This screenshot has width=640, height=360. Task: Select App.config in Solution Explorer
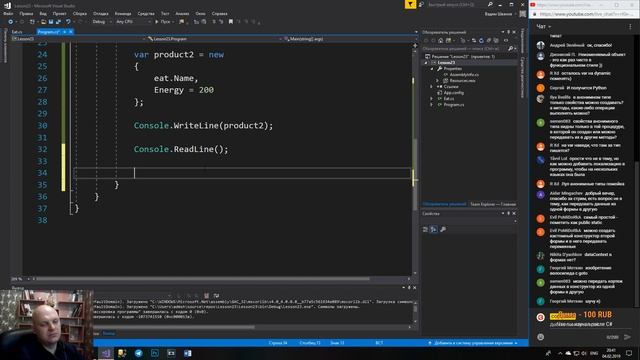point(453,93)
